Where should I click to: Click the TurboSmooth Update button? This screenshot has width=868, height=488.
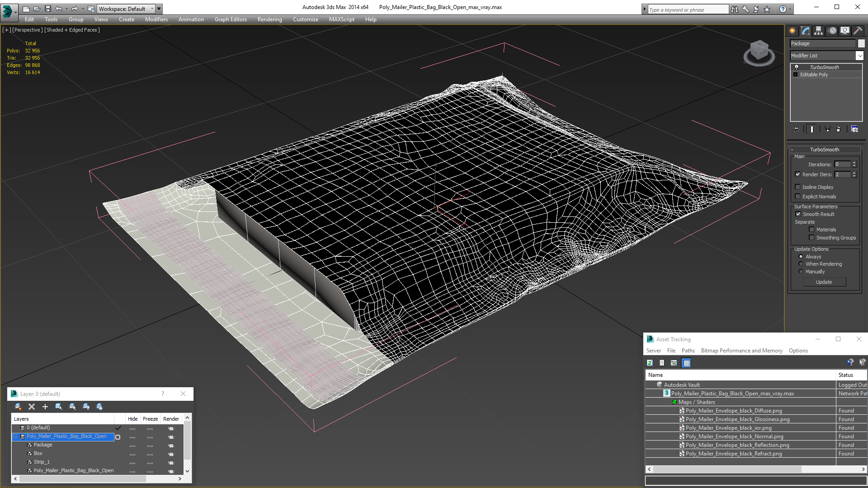(x=824, y=282)
